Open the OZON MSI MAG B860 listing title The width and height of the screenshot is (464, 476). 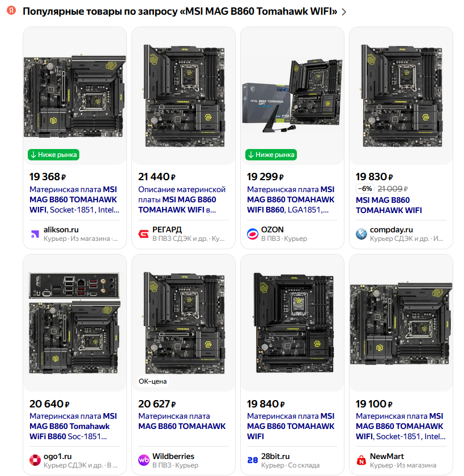291,199
